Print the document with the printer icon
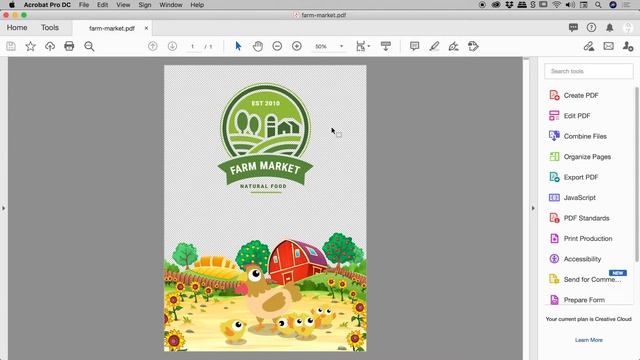This screenshot has width=640, height=360. (x=69, y=46)
